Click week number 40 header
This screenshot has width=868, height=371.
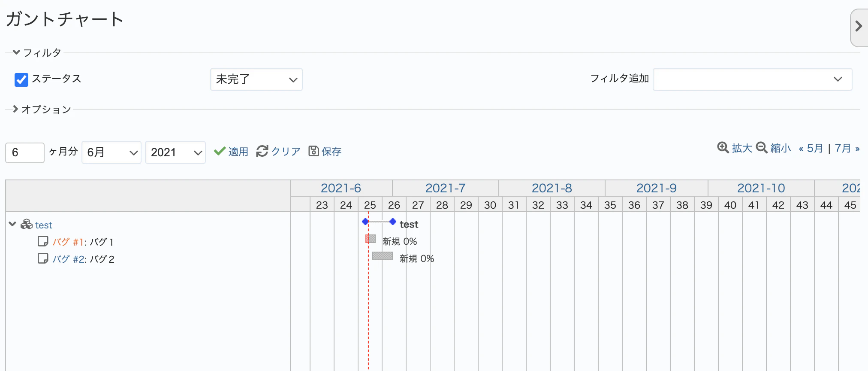[x=730, y=205]
